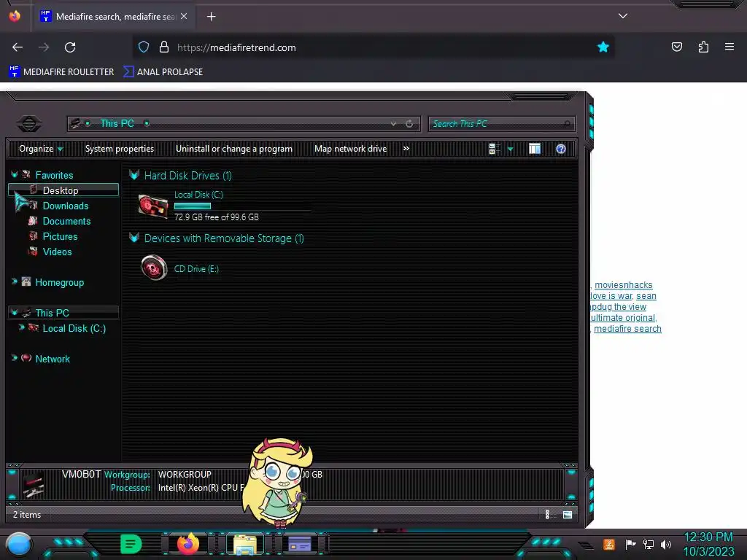Select This PC in the navigation pane
Image resolution: width=747 pixels, height=560 pixels.
pyautogui.click(x=52, y=313)
